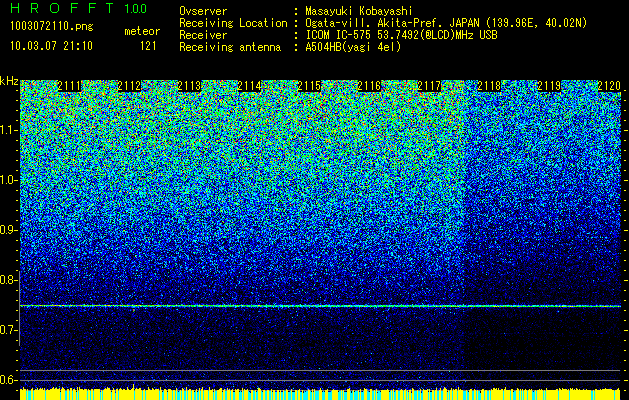Click the 0.6 frequency axis label
The image size is (629, 400).
(x=8, y=380)
